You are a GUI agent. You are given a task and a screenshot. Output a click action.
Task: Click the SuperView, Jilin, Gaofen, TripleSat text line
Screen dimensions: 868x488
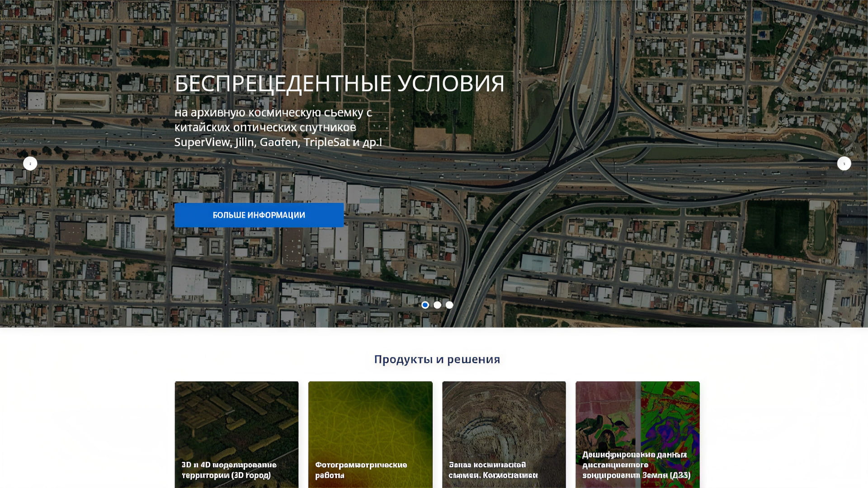pyautogui.click(x=278, y=142)
